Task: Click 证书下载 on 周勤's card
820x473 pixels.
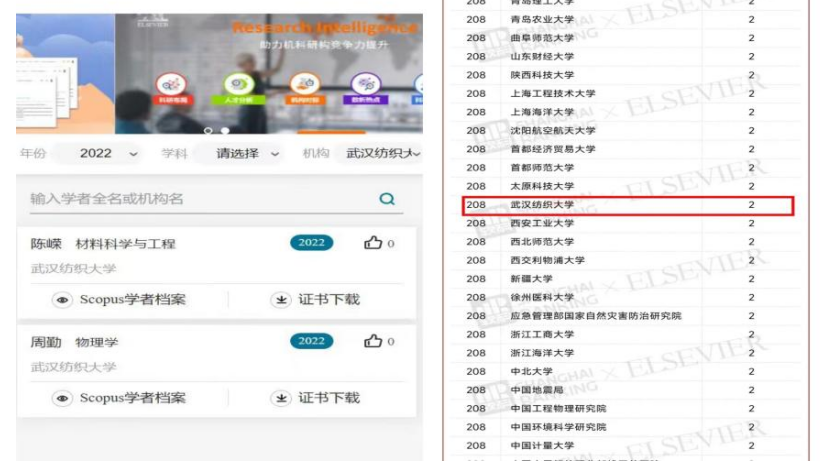Action: 315,398
